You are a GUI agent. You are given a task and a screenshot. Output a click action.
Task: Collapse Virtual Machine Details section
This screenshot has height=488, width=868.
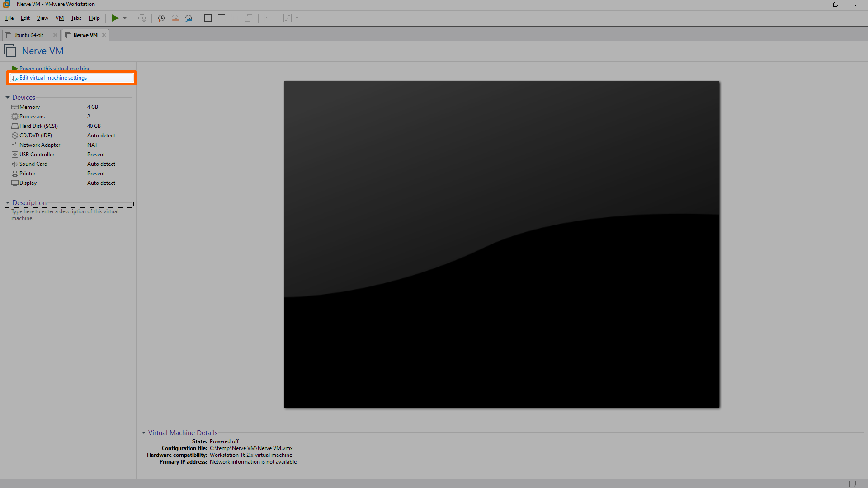click(144, 433)
